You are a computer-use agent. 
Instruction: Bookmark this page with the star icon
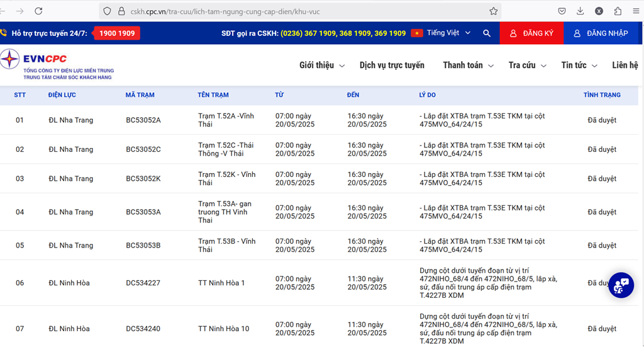pos(494,11)
